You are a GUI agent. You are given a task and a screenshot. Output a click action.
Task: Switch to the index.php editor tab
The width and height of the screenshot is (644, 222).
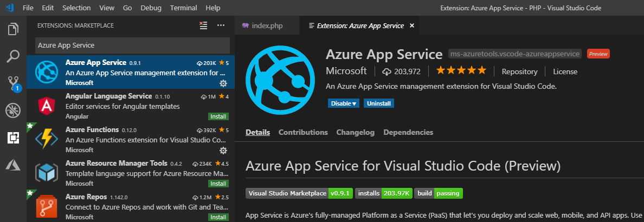[267, 25]
